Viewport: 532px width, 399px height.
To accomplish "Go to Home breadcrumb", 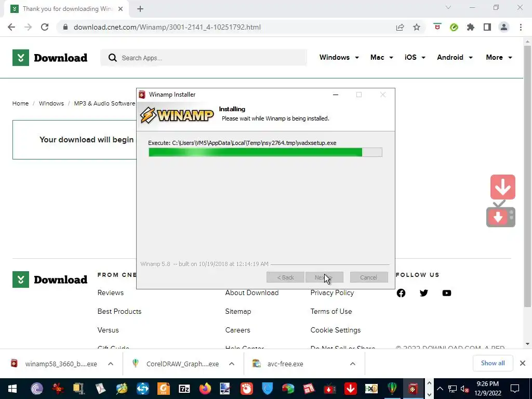I will coord(20,103).
